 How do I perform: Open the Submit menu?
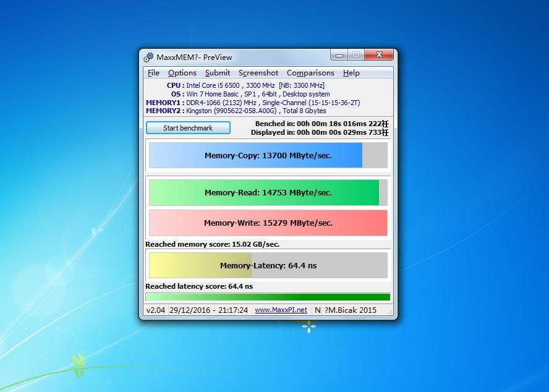point(217,73)
